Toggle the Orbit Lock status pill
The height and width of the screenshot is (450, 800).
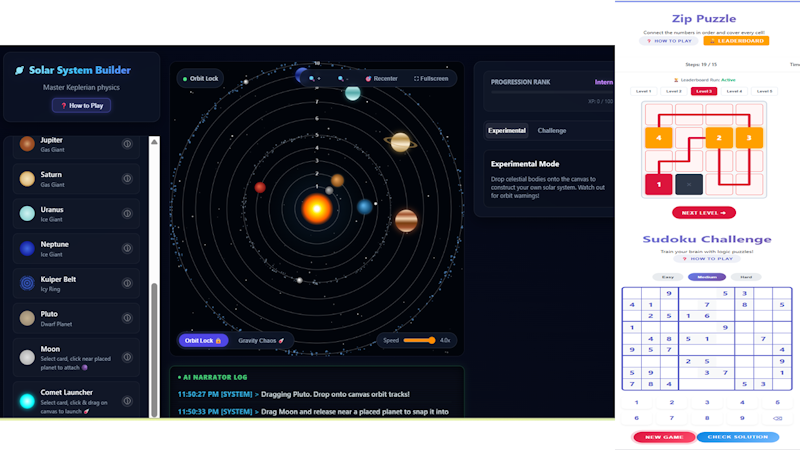[200, 79]
